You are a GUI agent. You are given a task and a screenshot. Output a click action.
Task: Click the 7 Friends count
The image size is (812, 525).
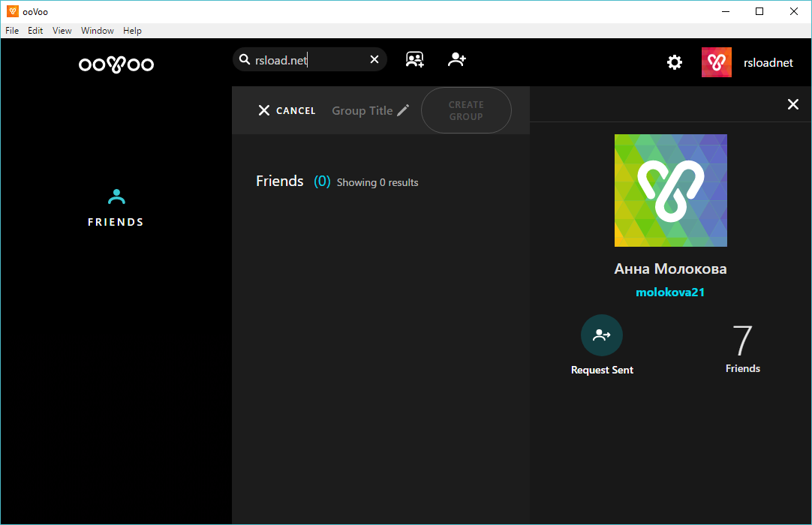743,349
